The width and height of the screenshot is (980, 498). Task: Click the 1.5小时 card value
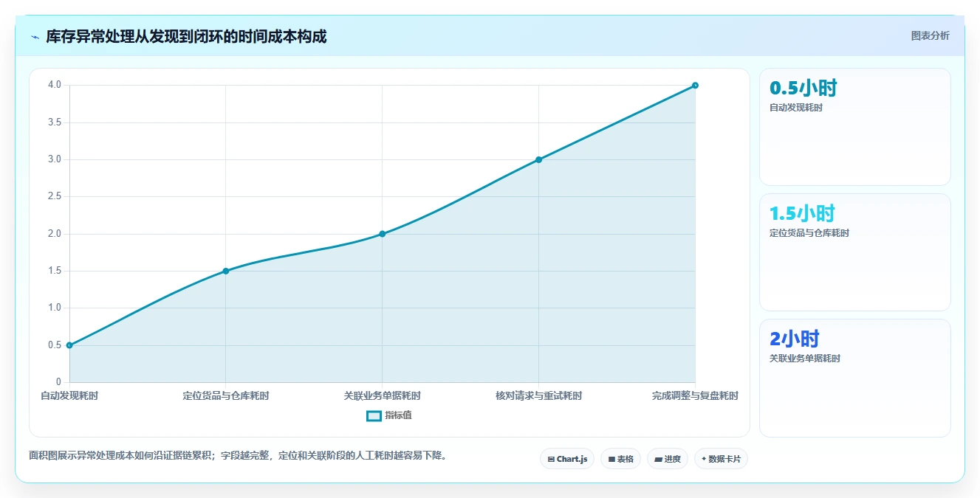[x=802, y=214]
